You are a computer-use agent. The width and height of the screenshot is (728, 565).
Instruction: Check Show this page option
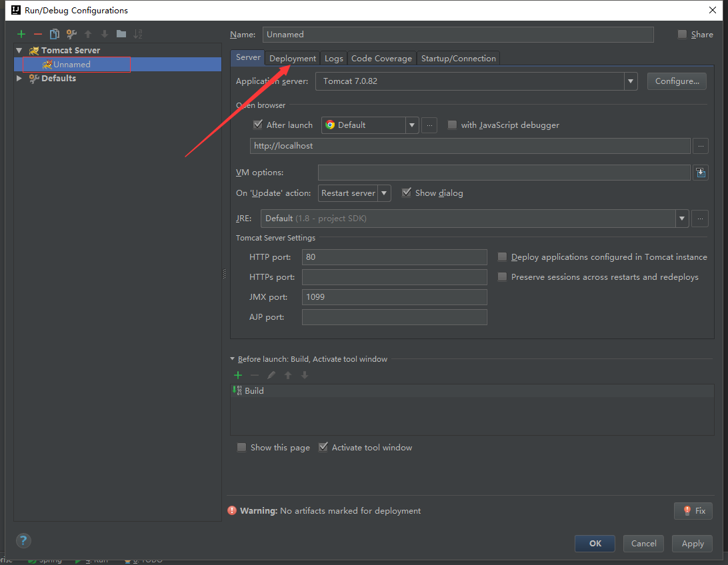pos(241,448)
